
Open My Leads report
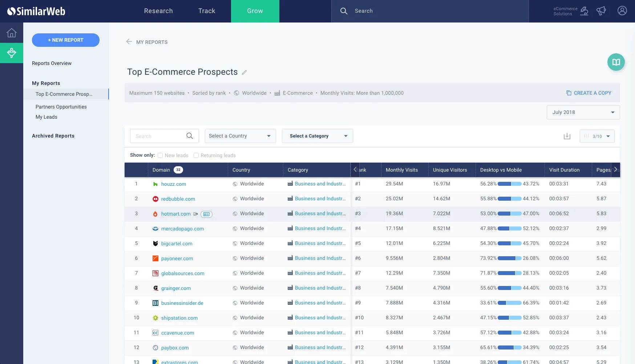[46, 117]
